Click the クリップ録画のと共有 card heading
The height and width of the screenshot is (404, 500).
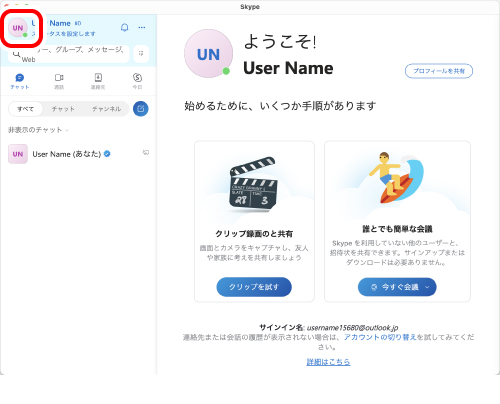point(254,234)
